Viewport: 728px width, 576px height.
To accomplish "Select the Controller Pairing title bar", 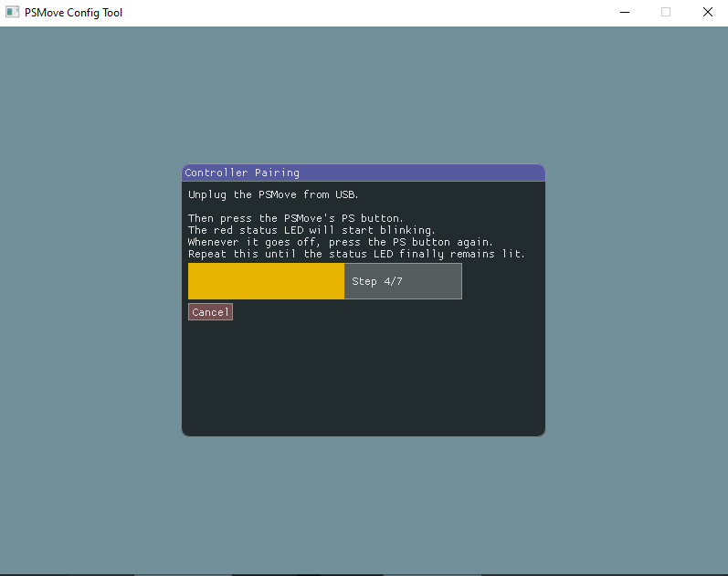I will [x=363, y=173].
